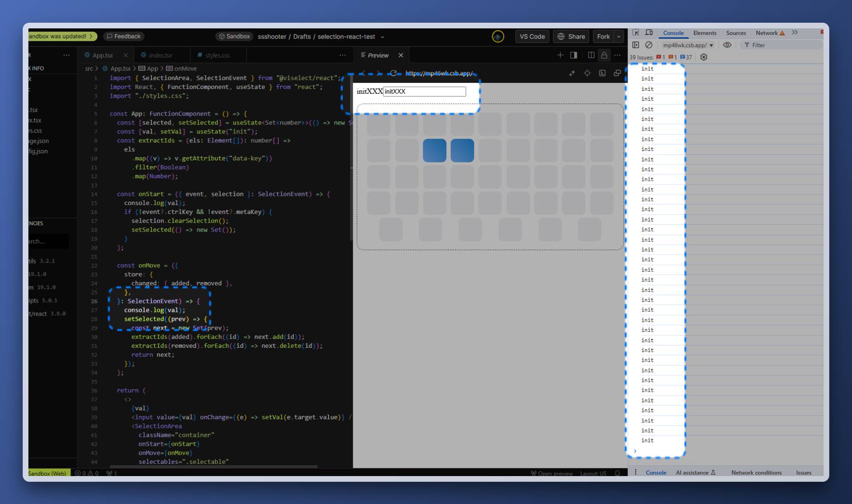Image resolution: width=852 pixels, height=504 pixels.
Task: Clear the console with the ban icon
Action: pos(649,45)
